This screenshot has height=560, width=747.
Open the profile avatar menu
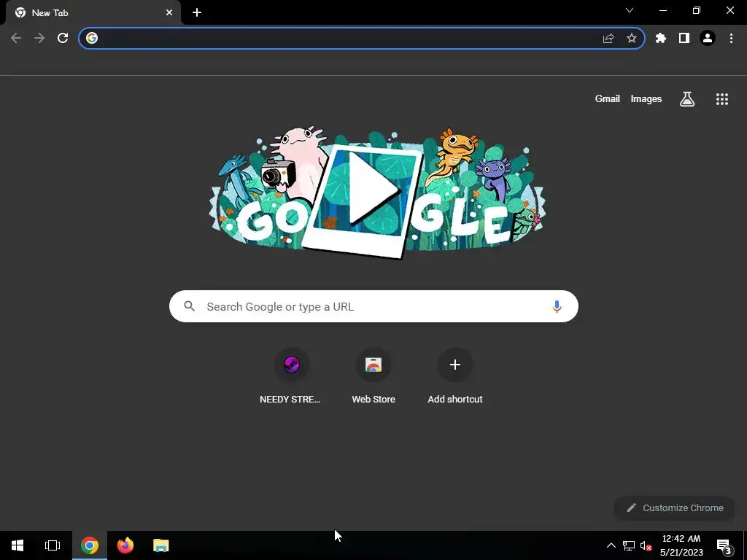(708, 38)
